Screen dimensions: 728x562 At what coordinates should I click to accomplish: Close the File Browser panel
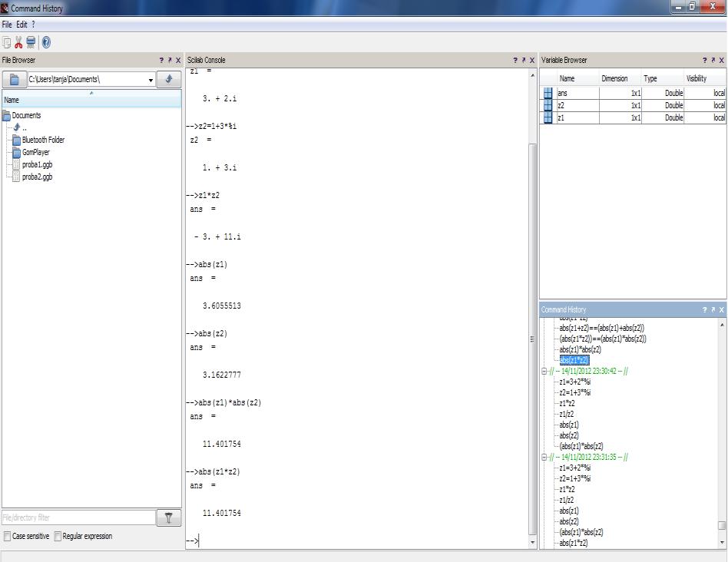pyautogui.click(x=178, y=61)
